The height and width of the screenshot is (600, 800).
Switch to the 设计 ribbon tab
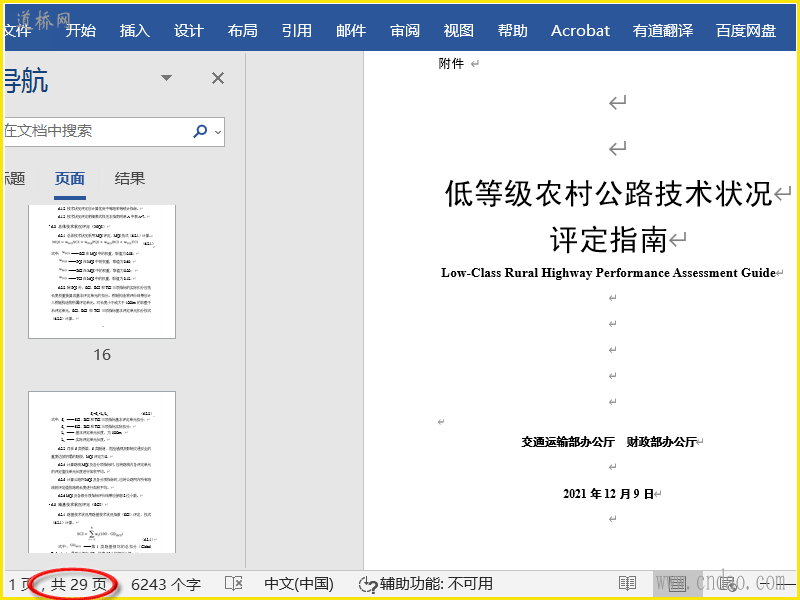pyautogui.click(x=189, y=31)
